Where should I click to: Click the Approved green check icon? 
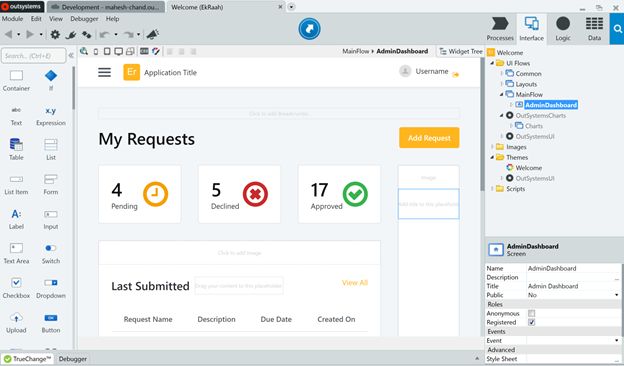(355, 194)
